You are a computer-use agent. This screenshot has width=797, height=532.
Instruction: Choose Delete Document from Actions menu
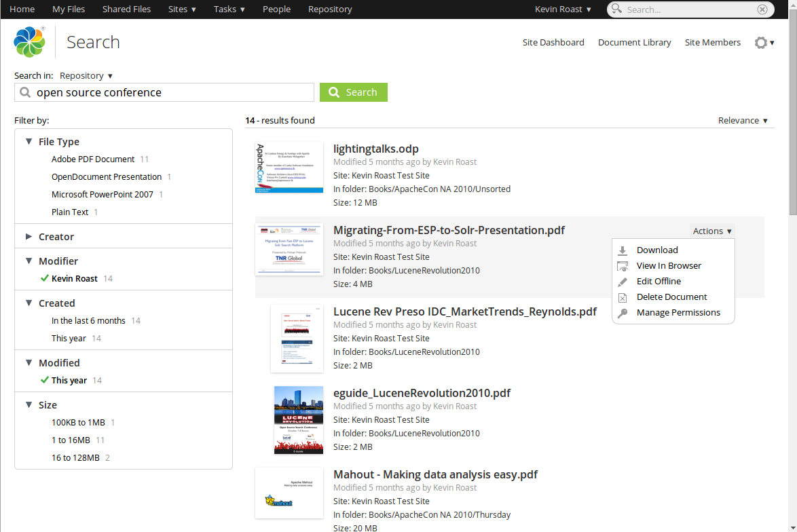click(x=672, y=297)
